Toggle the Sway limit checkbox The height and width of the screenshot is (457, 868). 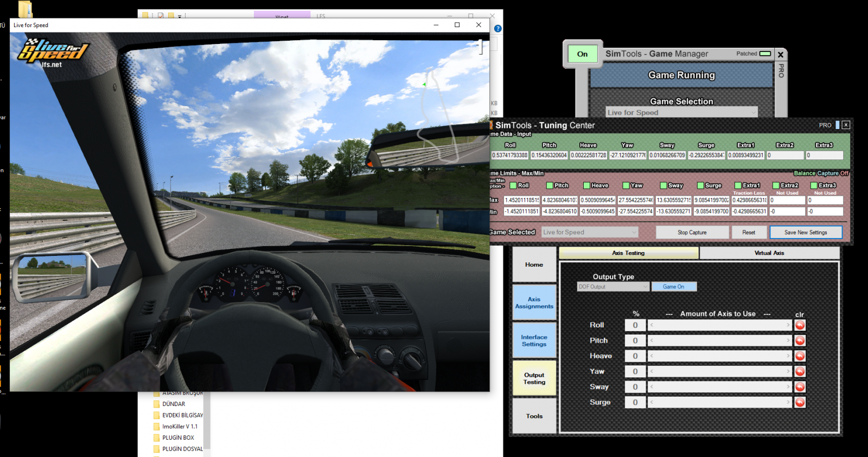point(663,185)
